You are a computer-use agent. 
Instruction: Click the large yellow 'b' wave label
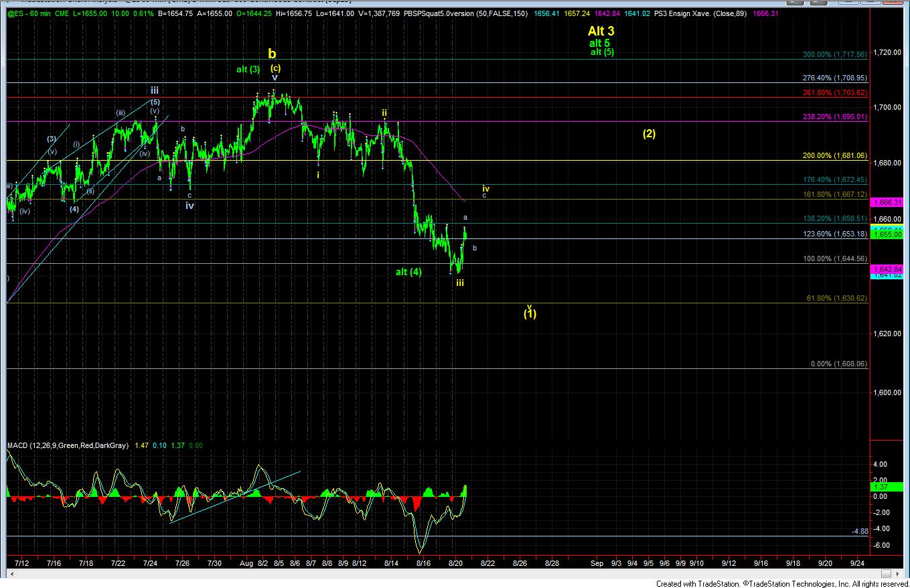[x=272, y=54]
